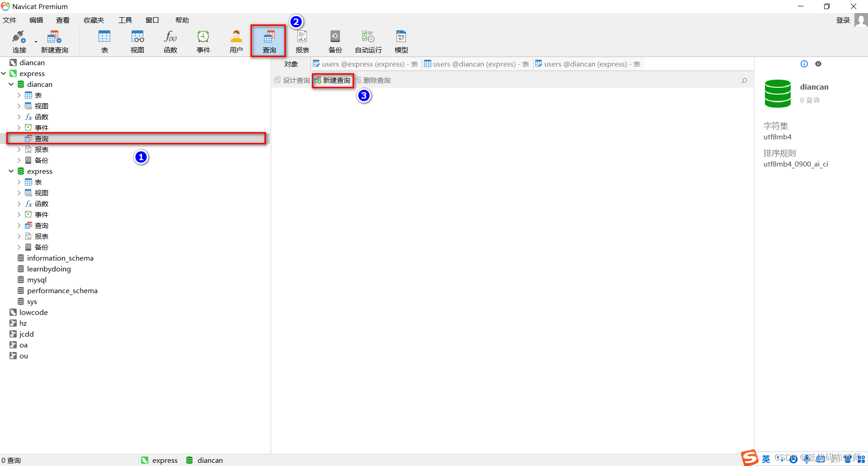Show the info icon in right panel
Screen dimensions: 868x466
pos(804,64)
